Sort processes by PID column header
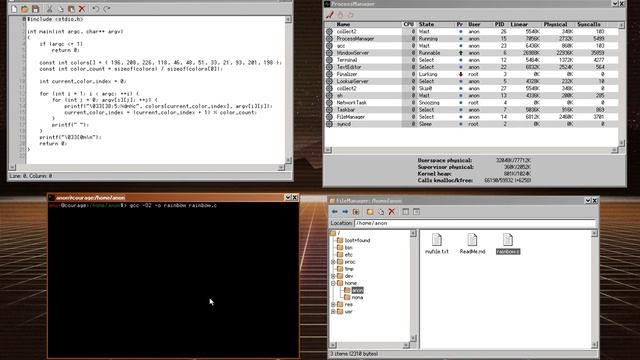This screenshot has height=360, width=640. 500,24
